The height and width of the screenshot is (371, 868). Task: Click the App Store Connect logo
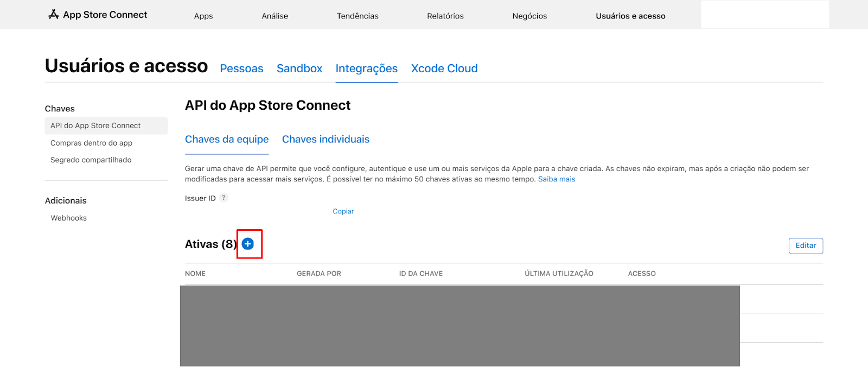98,15
